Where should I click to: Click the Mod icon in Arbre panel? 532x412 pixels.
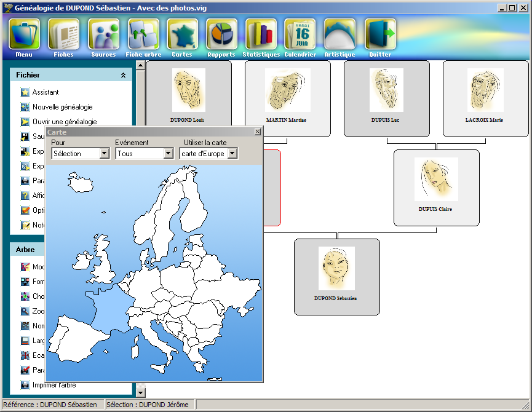tap(25, 267)
